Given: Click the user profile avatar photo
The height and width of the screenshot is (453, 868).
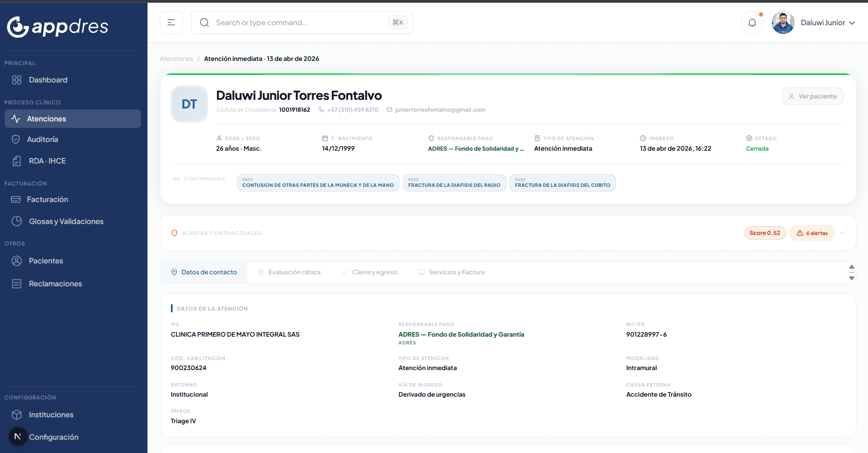Looking at the screenshot, I should [783, 22].
